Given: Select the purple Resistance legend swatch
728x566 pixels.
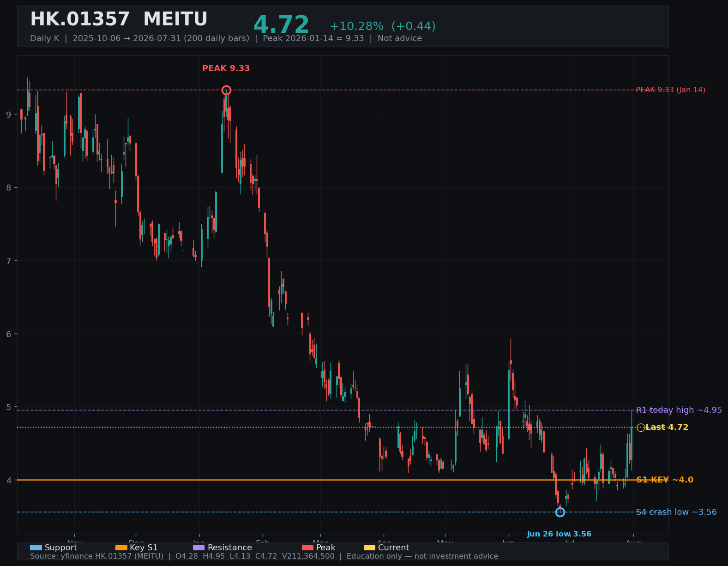Looking at the screenshot, I should pyautogui.click(x=199, y=548).
